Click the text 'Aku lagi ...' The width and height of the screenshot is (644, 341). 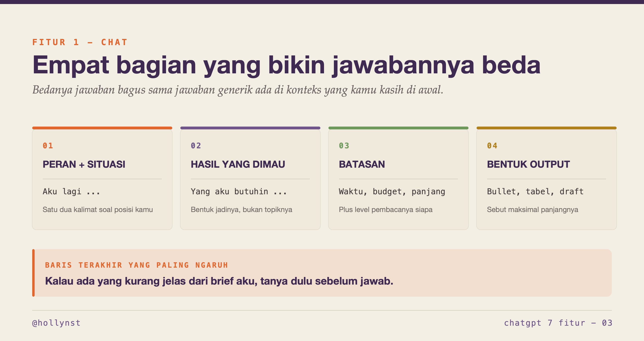(71, 191)
